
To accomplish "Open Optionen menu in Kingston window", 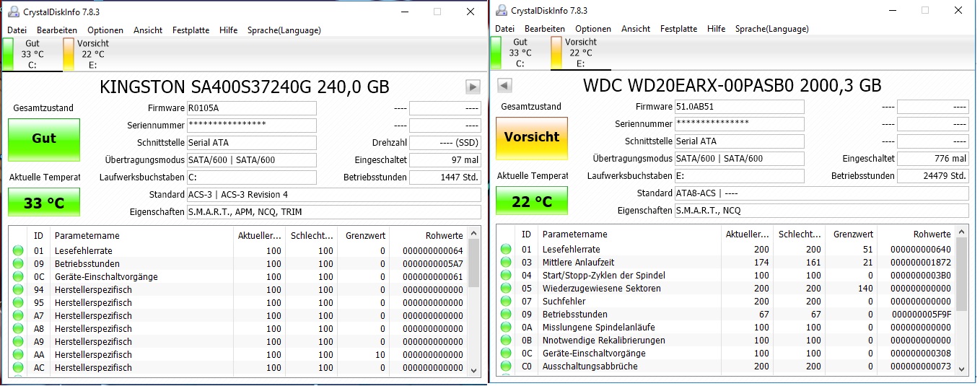I will point(105,30).
